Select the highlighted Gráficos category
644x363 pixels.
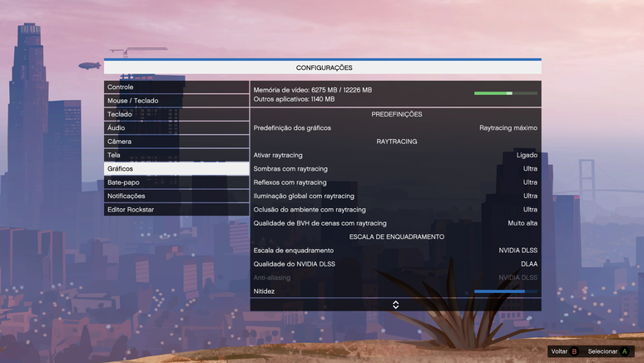coord(176,168)
